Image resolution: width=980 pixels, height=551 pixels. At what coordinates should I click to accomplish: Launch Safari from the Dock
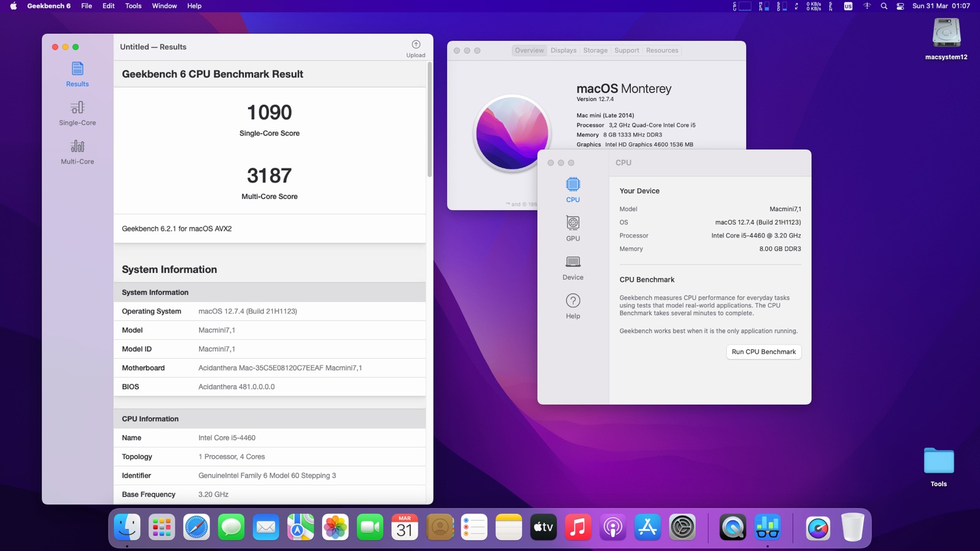click(x=197, y=527)
